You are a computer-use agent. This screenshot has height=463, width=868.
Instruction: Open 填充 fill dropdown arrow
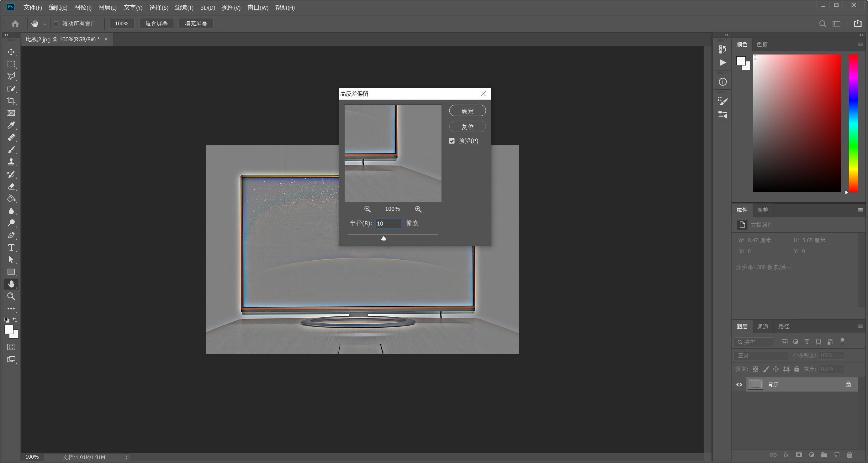click(841, 369)
